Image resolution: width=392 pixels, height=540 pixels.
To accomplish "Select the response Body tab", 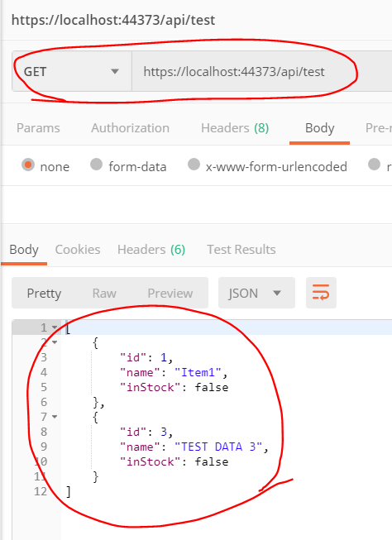I will (24, 250).
